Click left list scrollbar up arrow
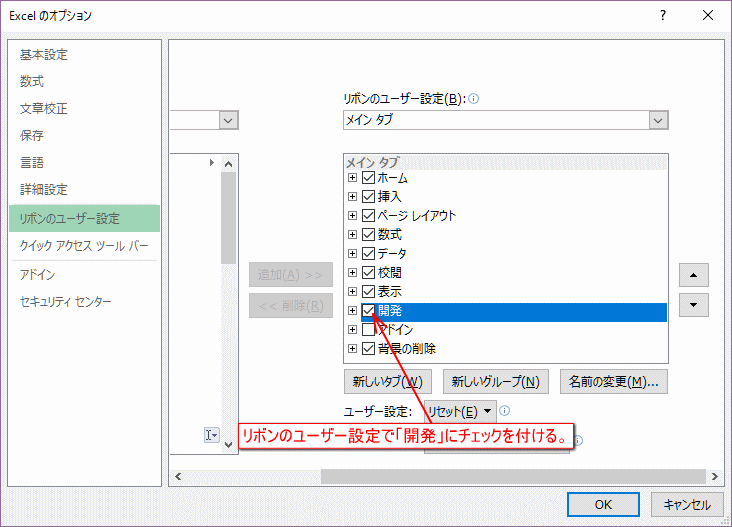The height and width of the screenshot is (527, 732). pos(228,163)
